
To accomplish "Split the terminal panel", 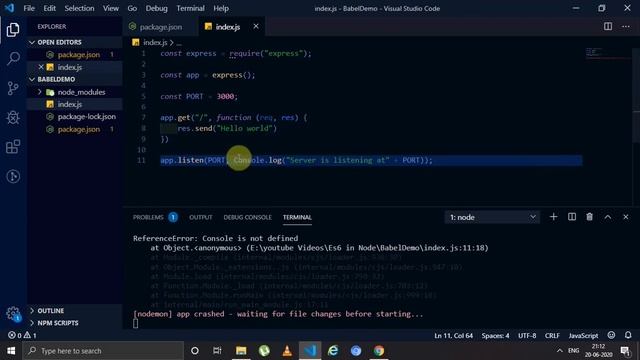I will pos(572,217).
